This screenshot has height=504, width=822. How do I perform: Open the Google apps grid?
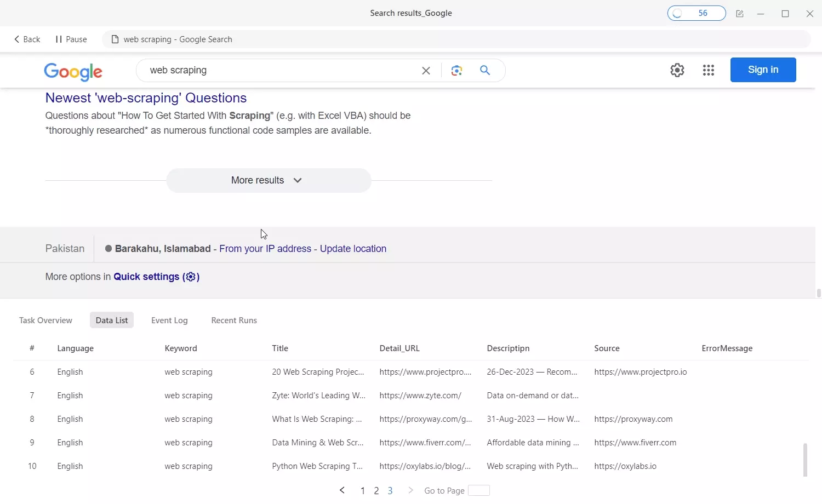(708, 70)
